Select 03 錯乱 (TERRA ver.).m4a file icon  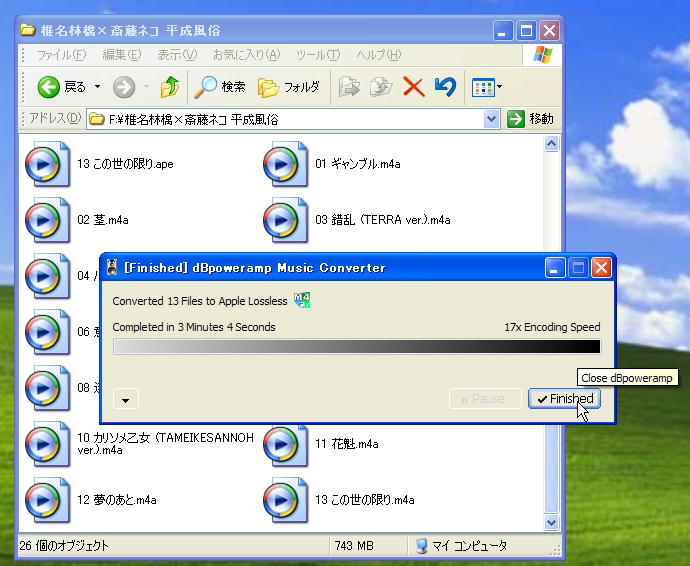[286, 220]
